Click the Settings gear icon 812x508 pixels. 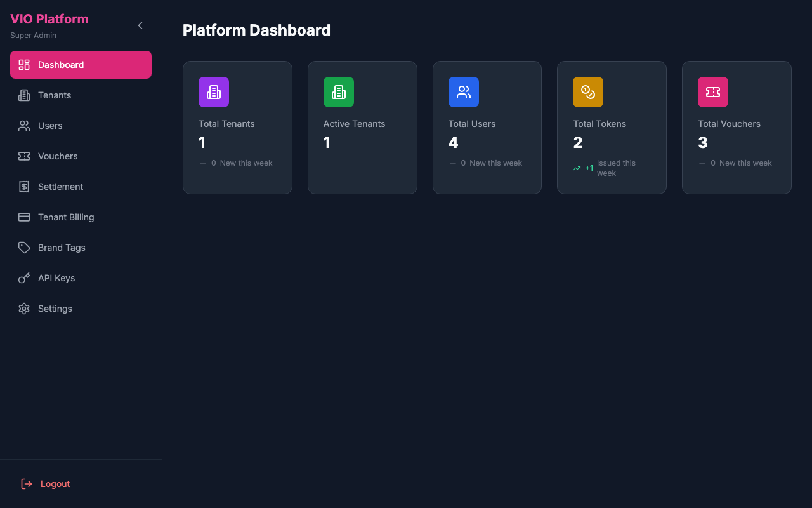tap(23, 309)
